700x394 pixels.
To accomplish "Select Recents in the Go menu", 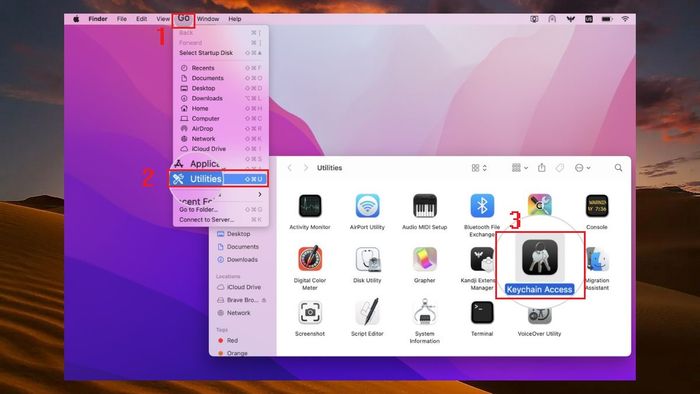I will coord(221,68).
